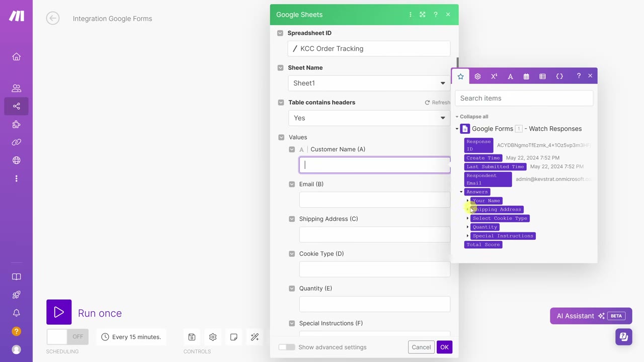Screen dimensions: 644x362
Task: Open Webhooks globe icon in sidebar
Action: (16, 160)
